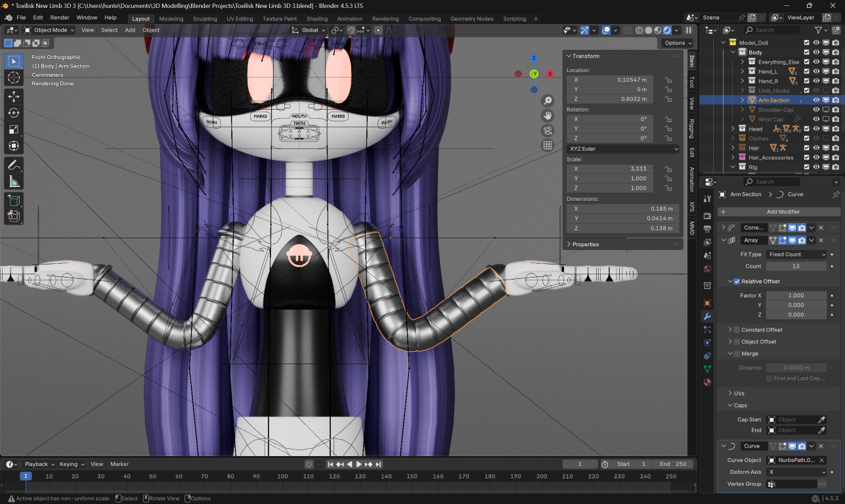Click the eyedropper for Cap Start object
Image resolution: width=845 pixels, height=504 pixels.
pos(821,419)
